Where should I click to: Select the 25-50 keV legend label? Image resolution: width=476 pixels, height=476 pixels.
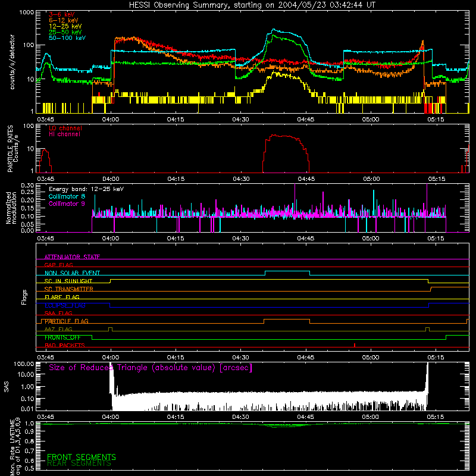65,32
